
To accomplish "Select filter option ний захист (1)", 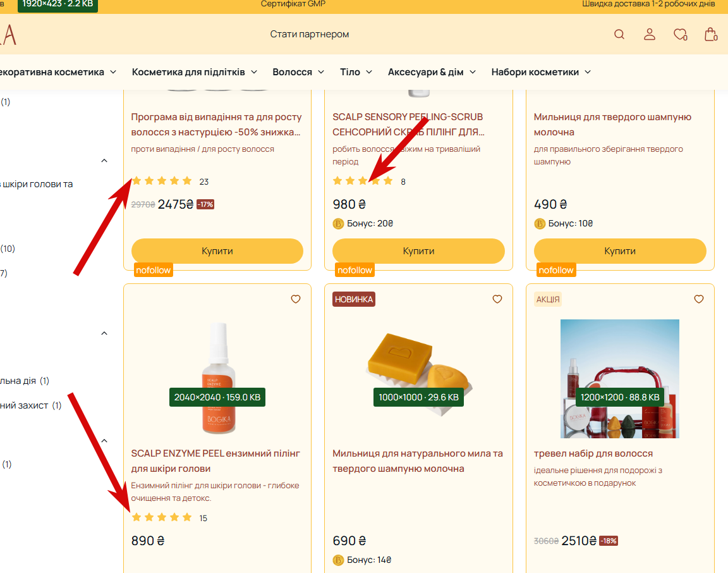I will [x=30, y=405].
